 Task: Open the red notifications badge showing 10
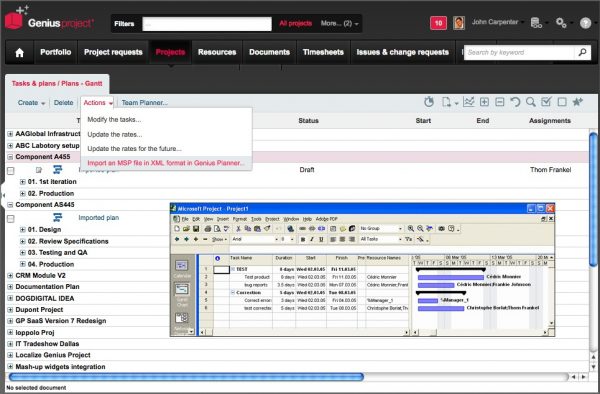pyautogui.click(x=438, y=23)
